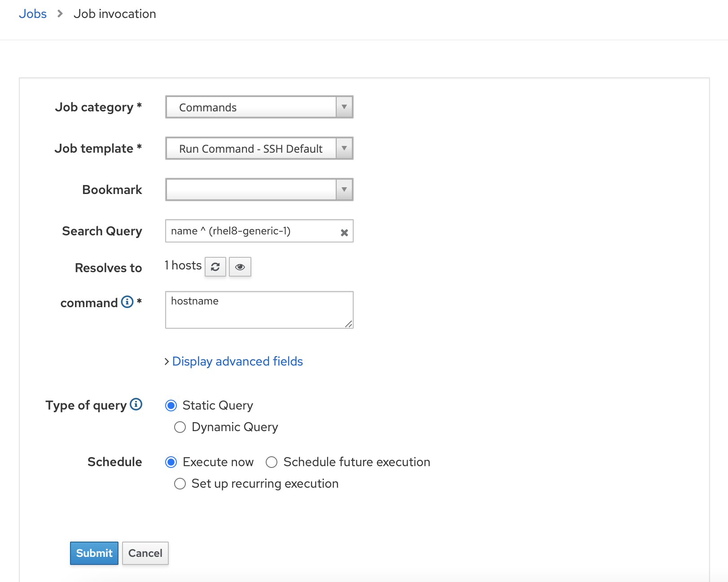Clear the Search Query field
The height and width of the screenshot is (582, 728).
(344, 233)
